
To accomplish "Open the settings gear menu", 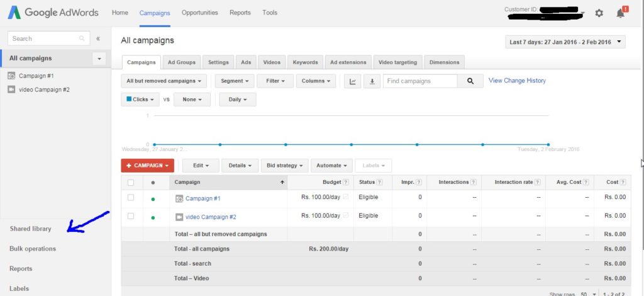I will click(599, 13).
